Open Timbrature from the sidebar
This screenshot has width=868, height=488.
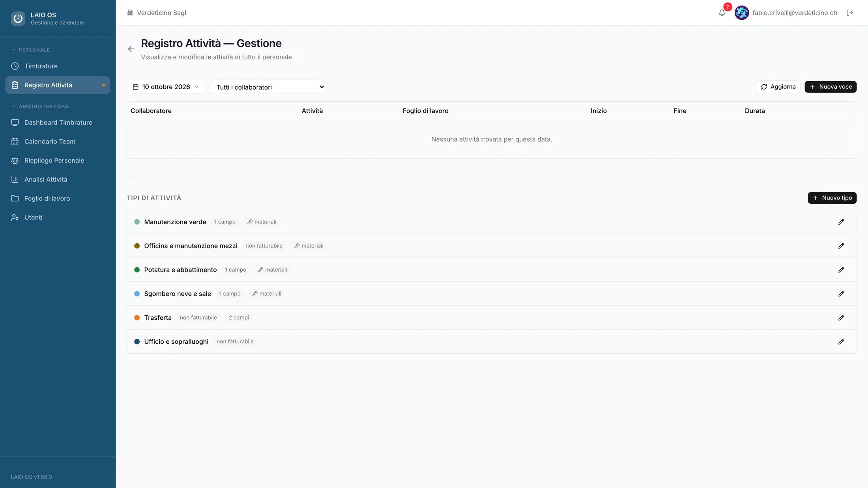click(x=58, y=66)
